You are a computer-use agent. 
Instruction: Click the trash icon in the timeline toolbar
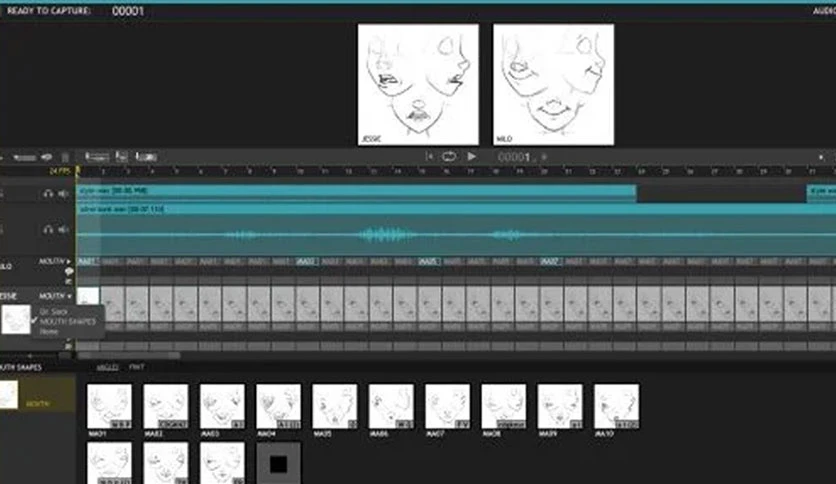click(65, 157)
